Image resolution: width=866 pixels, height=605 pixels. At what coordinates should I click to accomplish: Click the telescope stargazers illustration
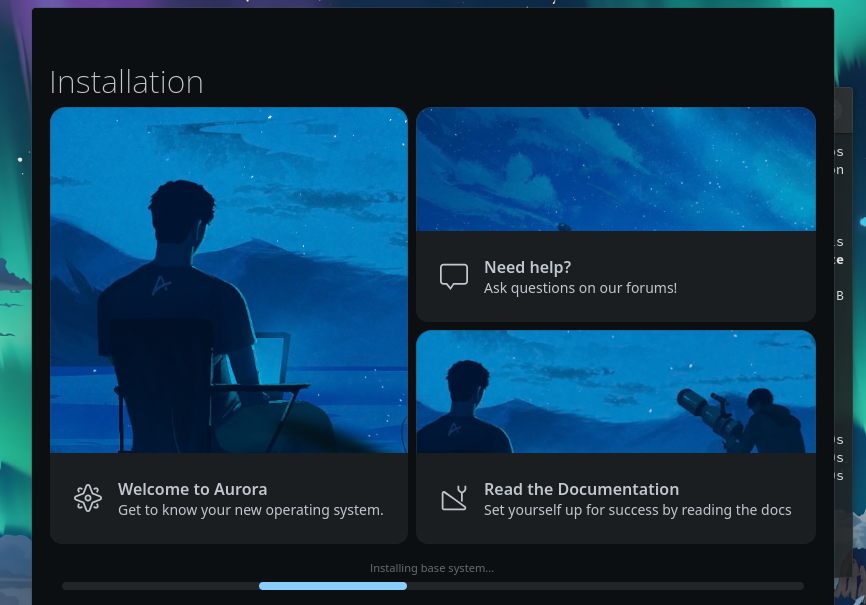tap(616, 392)
